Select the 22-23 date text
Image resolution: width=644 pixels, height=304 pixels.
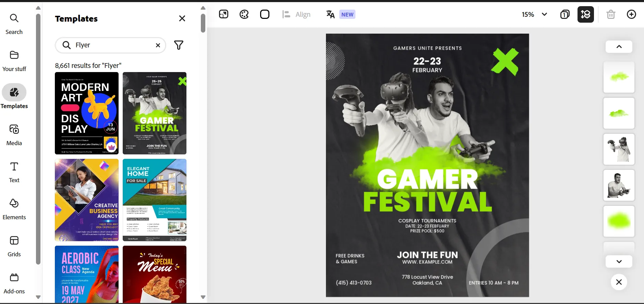427,61
